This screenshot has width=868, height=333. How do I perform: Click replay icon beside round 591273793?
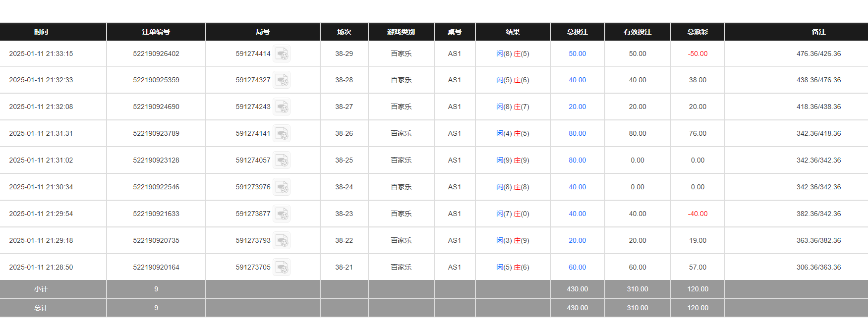click(282, 241)
